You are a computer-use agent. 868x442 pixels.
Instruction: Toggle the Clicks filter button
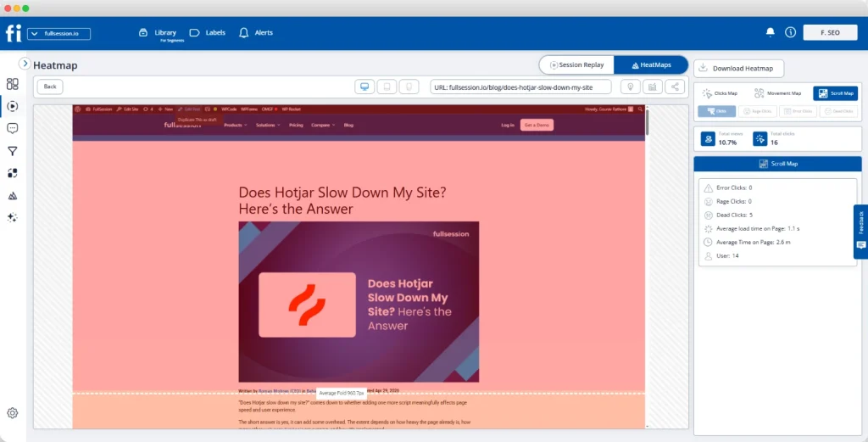coord(716,111)
